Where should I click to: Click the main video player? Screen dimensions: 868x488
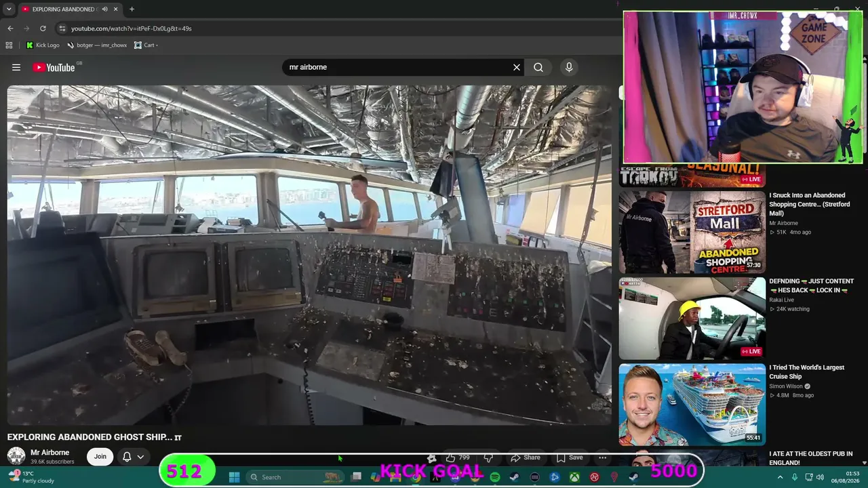point(309,255)
